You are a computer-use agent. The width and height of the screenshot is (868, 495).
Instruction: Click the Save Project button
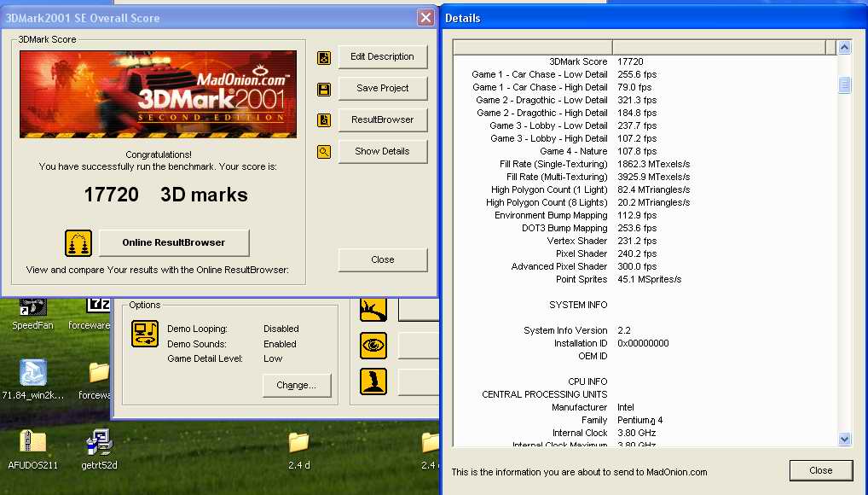383,88
